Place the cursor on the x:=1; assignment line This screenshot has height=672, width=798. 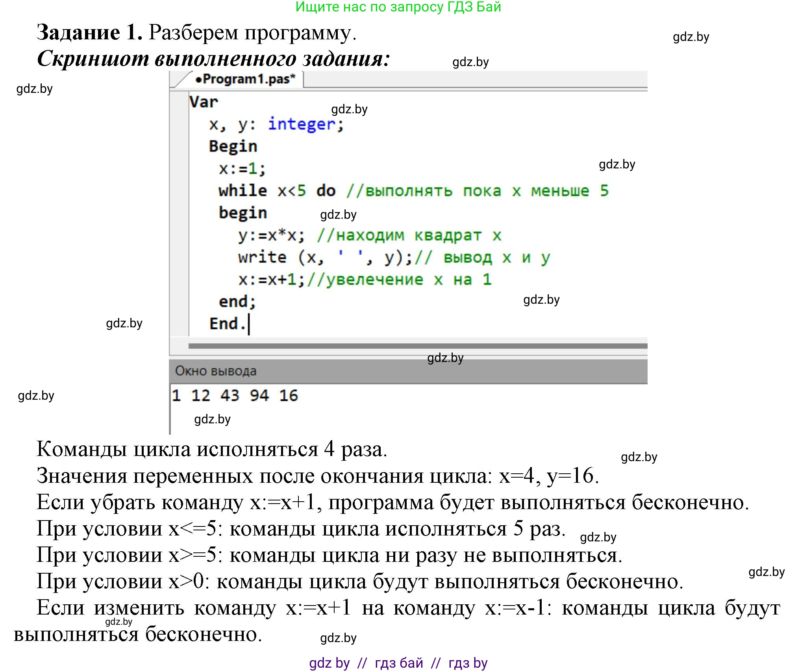pos(243,169)
